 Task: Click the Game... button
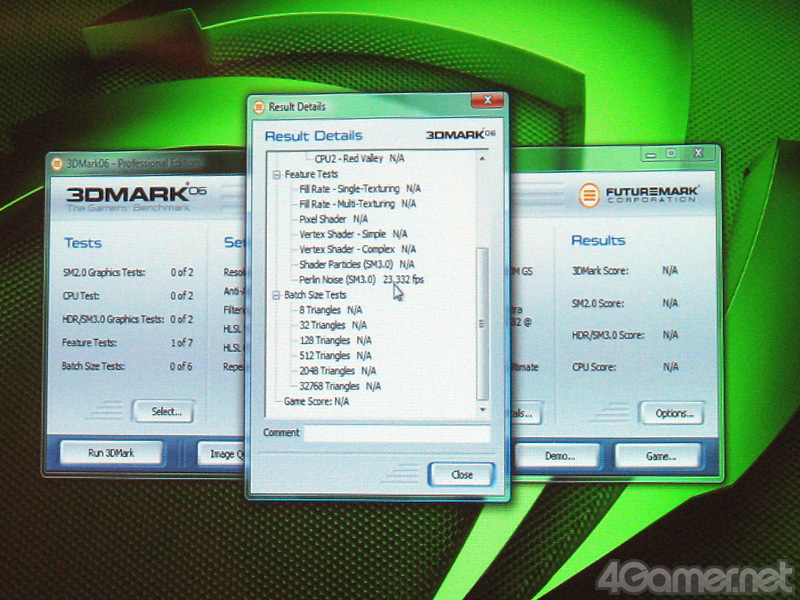(659, 456)
